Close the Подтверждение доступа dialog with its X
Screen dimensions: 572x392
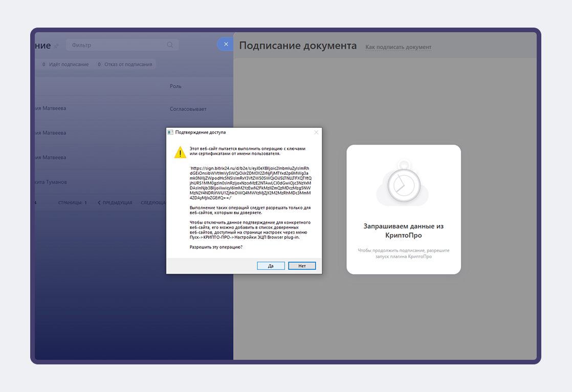tap(316, 132)
